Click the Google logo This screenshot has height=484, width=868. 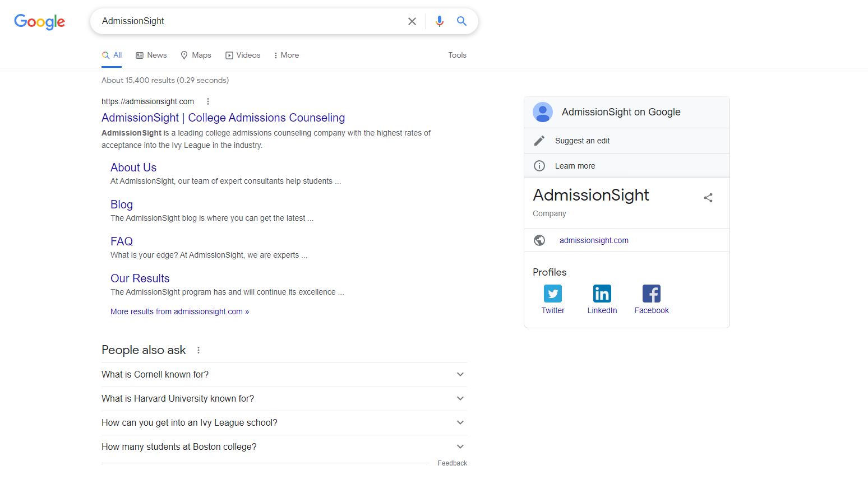click(39, 22)
